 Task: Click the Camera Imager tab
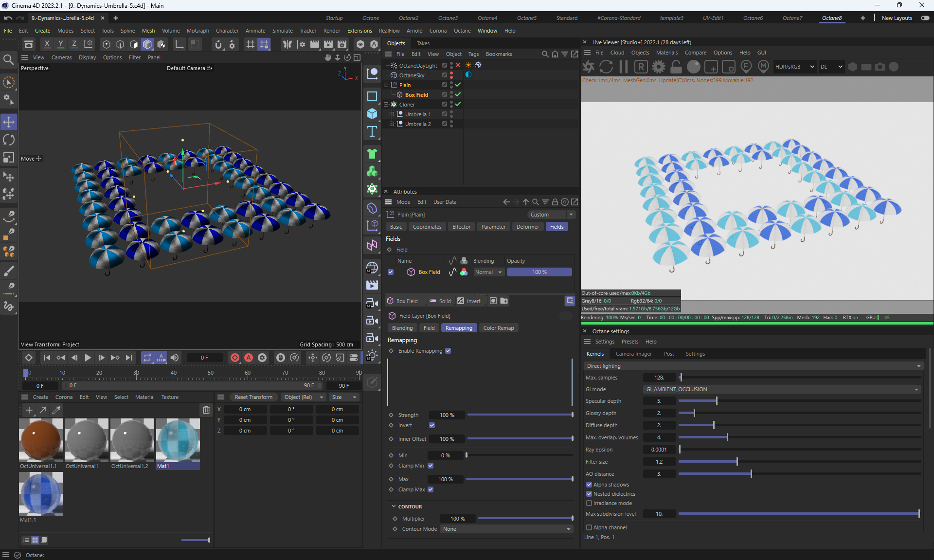(x=633, y=354)
